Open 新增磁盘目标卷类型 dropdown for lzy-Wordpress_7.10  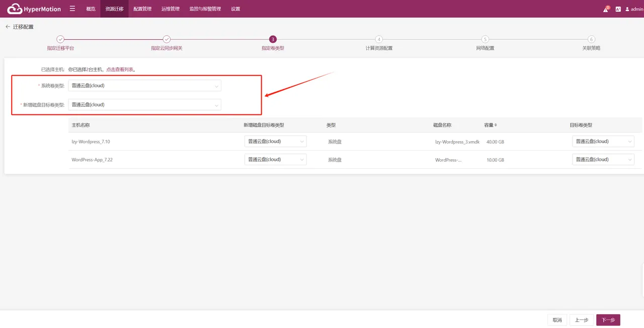pyautogui.click(x=275, y=142)
